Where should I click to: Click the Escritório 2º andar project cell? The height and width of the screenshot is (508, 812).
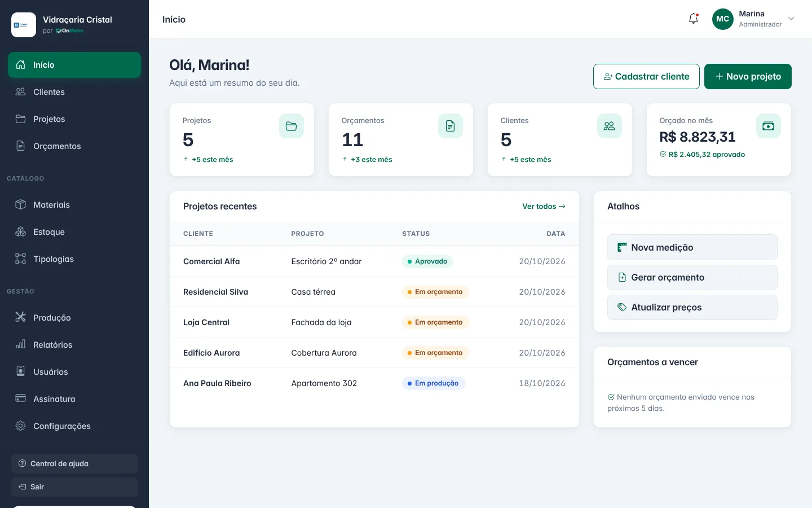point(326,261)
